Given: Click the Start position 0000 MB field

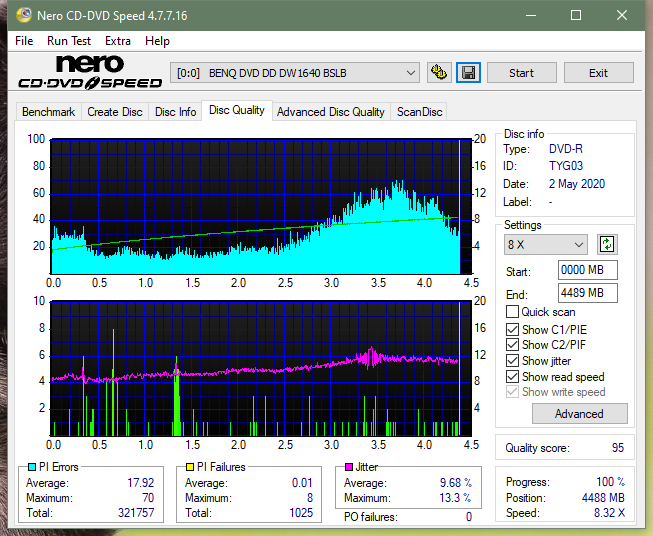Looking at the screenshot, I should click(x=587, y=270).
